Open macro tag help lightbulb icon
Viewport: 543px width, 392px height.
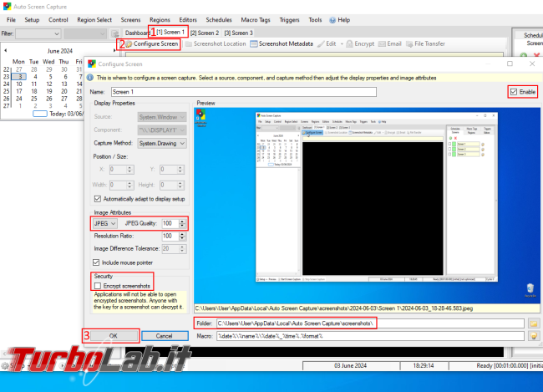(x=534, y=336)
